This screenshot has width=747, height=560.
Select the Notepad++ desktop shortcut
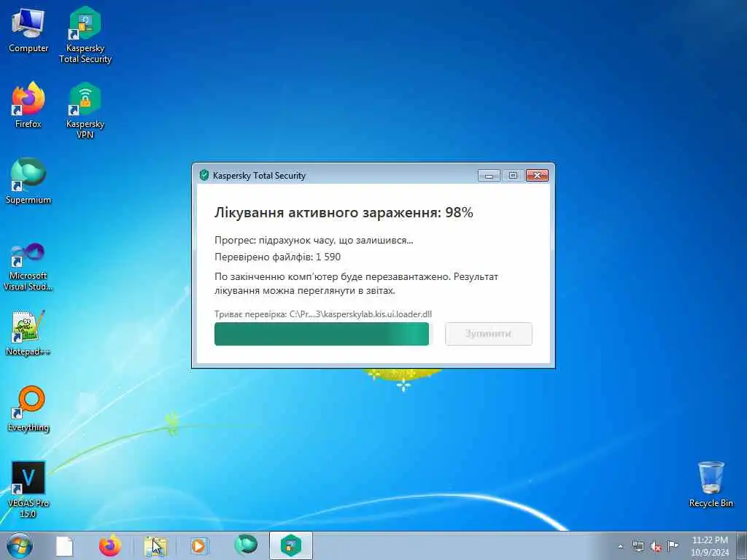28,332
